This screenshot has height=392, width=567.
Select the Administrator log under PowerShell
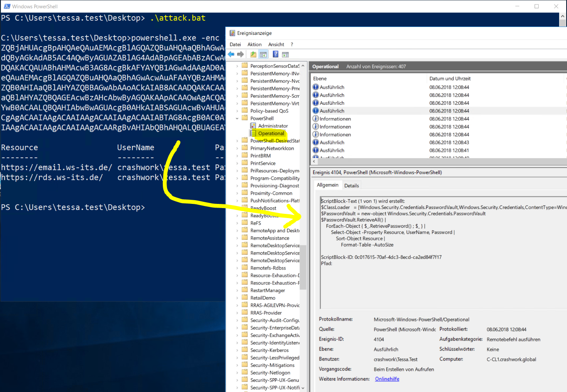coord(273,126)
